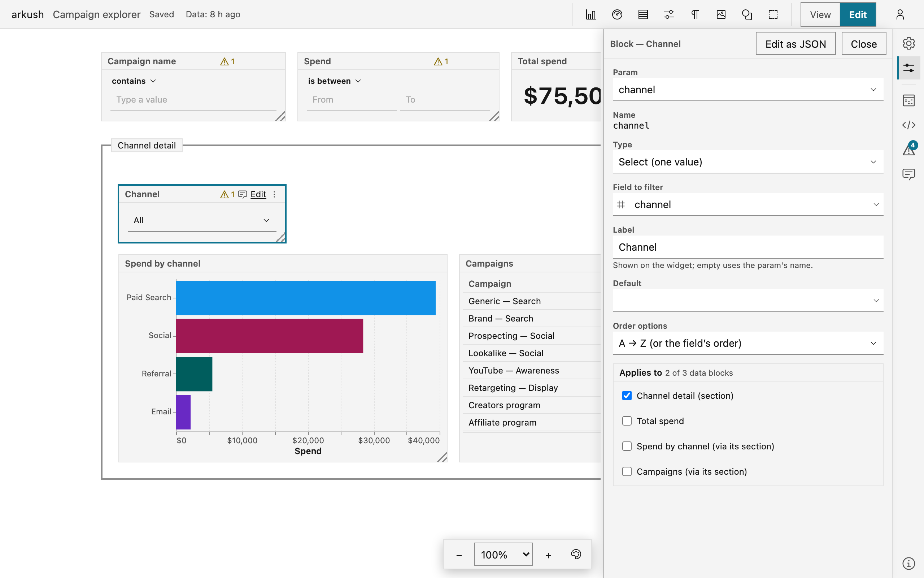This screenshot has height=578, width=924.
Task: Check Campaigns (via its section) checkbox
Action: pos(627,471)
